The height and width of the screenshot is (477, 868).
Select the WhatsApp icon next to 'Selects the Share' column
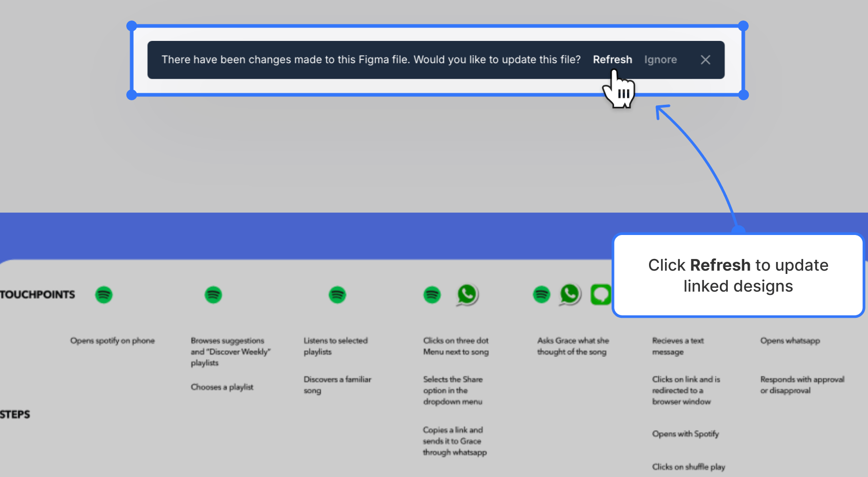click(x=467, y=295)
